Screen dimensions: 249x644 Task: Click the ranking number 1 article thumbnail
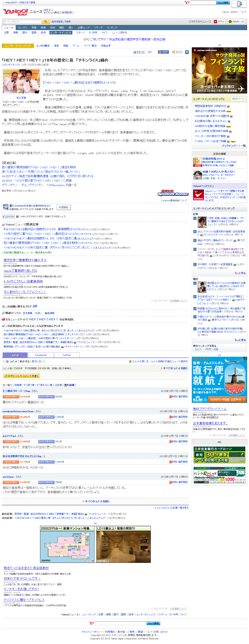[x=202, y=222]
